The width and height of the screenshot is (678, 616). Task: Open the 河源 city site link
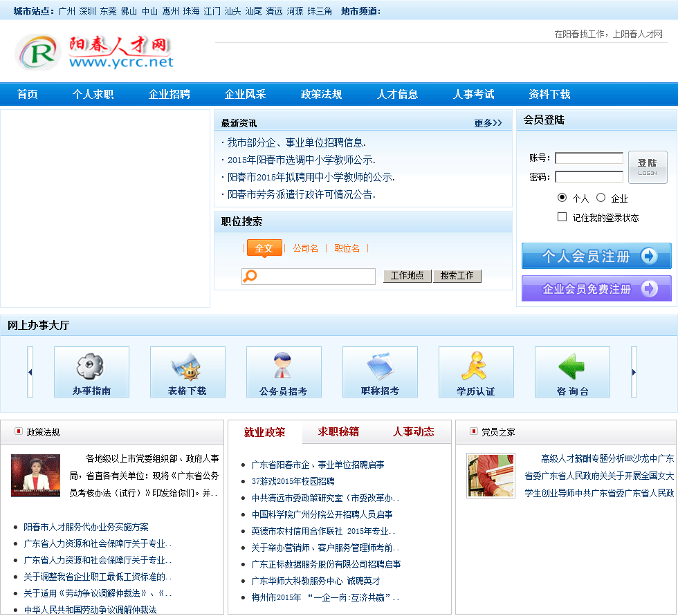tap(295, 11)
